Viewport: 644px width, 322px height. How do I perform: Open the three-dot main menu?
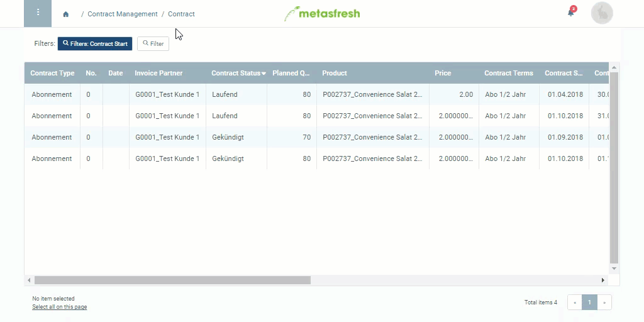click(38, 13)
